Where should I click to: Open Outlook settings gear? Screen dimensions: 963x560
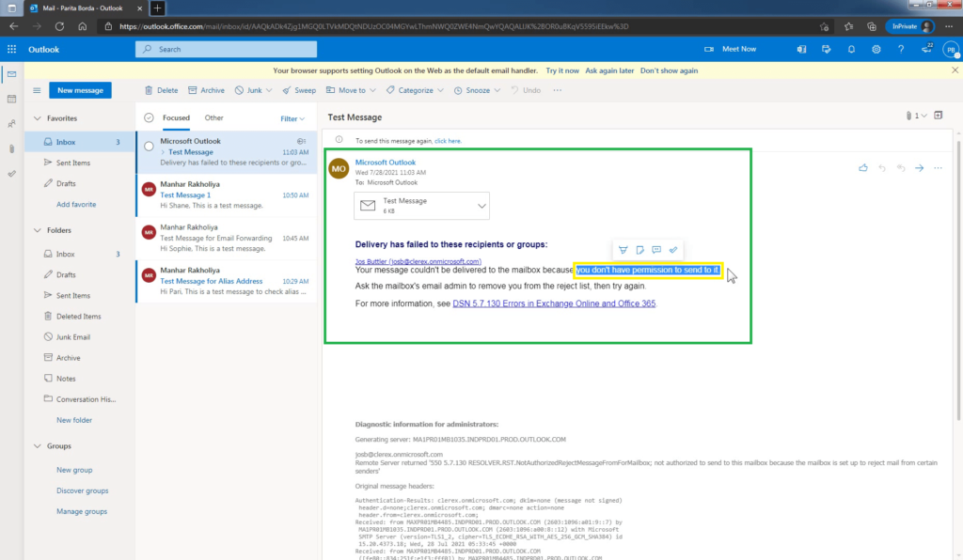coord(876,49)
